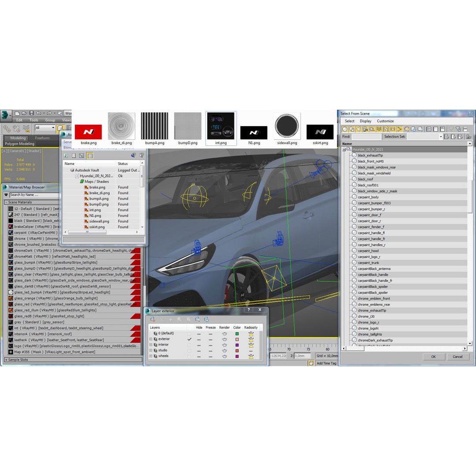Click the Add Time Tag button

pyautogui.click(x=326, y=363)
